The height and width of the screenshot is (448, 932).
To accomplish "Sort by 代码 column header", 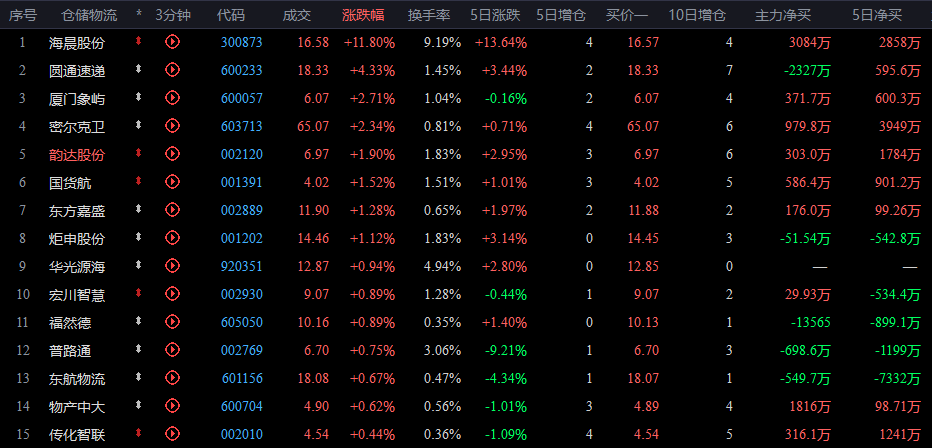I will [231, 15].
